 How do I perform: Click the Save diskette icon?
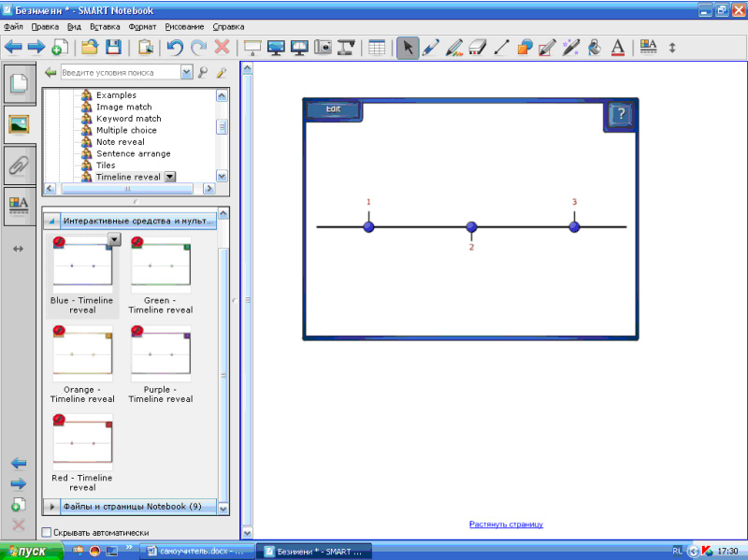[113, 48]
